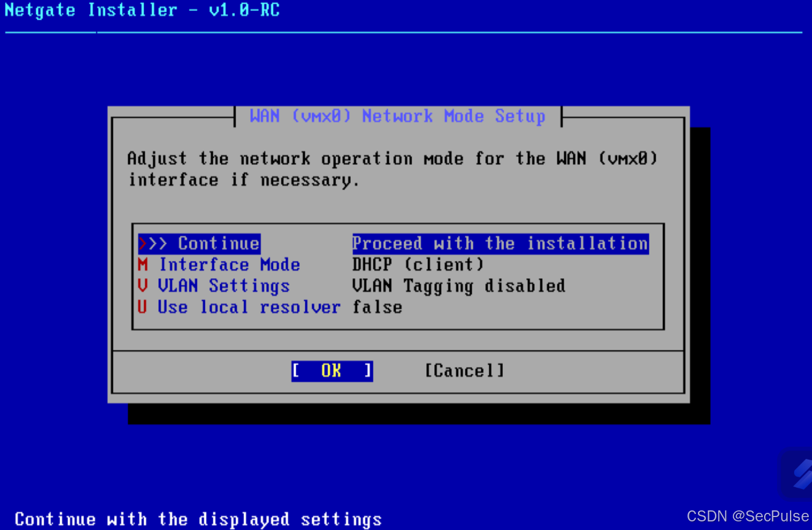This screenshot has height=530, width=812.
Task: Select the Use local resolver option
Action: coord(239,308)
